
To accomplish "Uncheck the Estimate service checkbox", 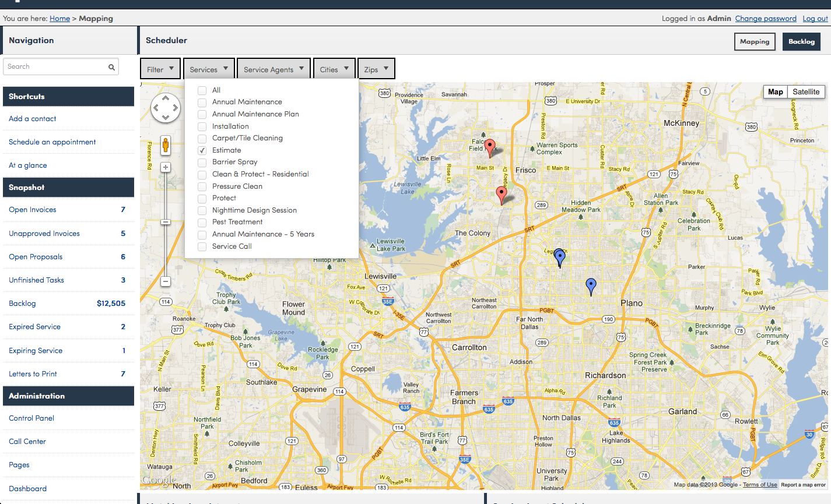I will pos(202,150).
